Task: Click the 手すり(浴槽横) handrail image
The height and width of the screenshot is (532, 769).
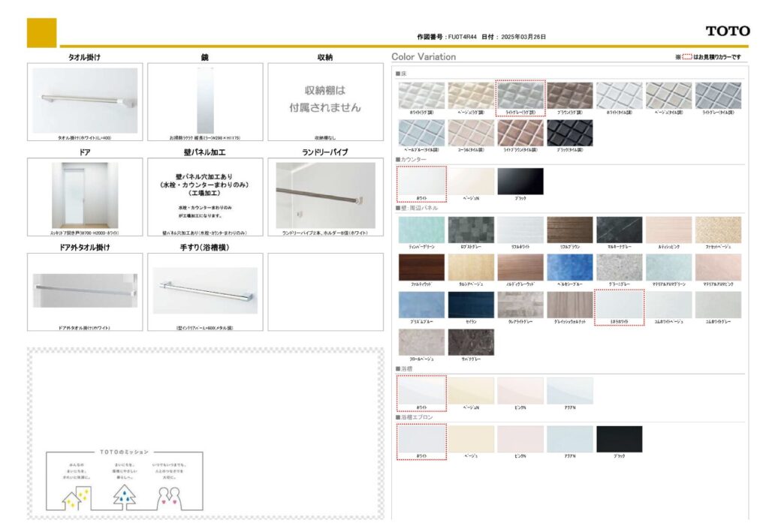Action: click(x=205, y=290)
